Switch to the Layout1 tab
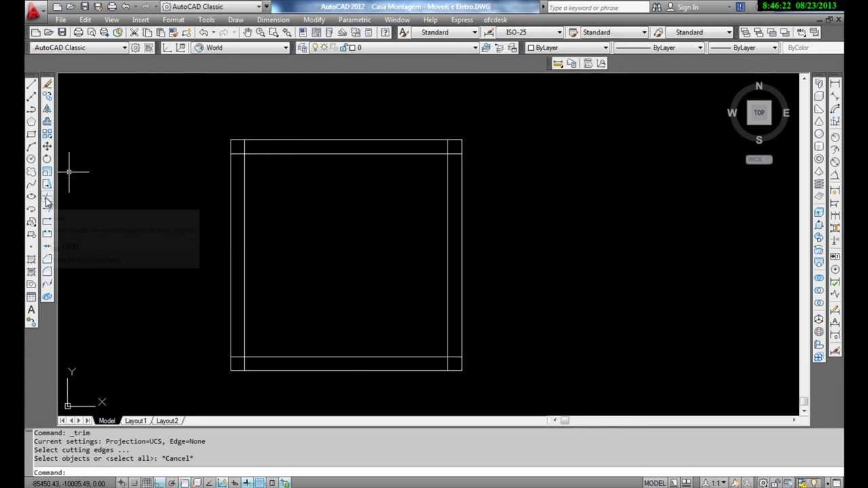 135,421
